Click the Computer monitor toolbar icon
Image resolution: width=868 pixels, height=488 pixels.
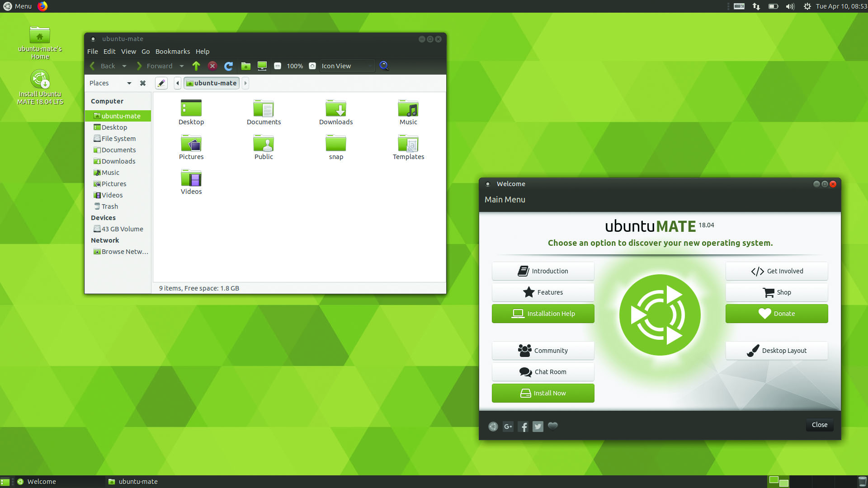tap(262, 66)
